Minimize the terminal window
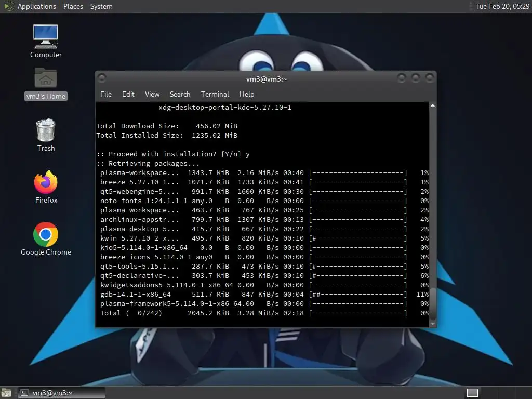Image resolution: width=532 pixels, height=399 pixels. (402, 78)
